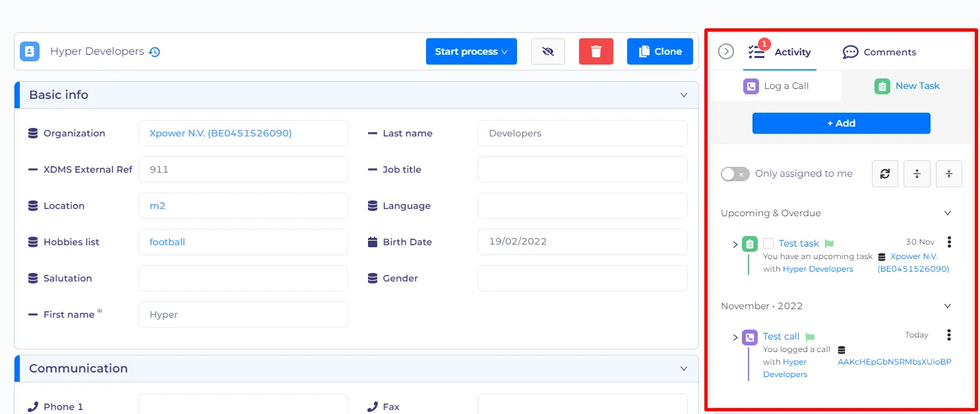Open the Xpower N.V. organization link

220,133
